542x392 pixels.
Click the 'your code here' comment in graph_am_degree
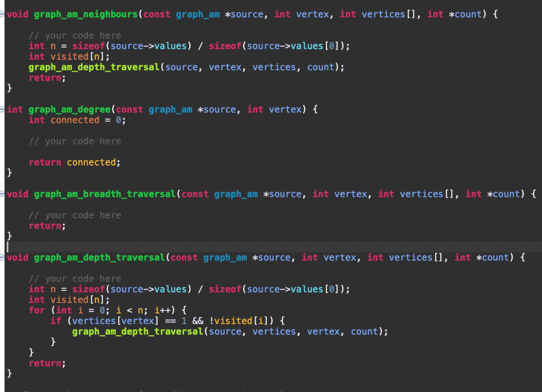pos(75,141)
